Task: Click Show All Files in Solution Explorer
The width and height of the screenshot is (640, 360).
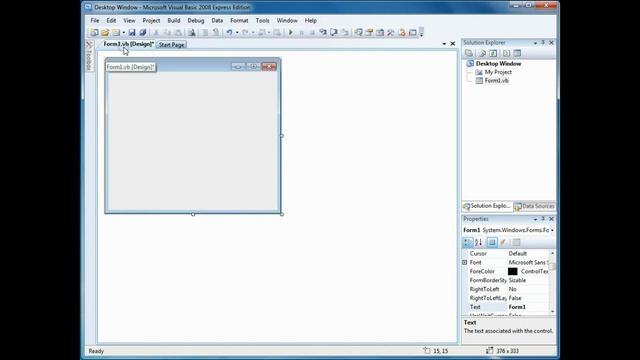Action: coord(482,53)
